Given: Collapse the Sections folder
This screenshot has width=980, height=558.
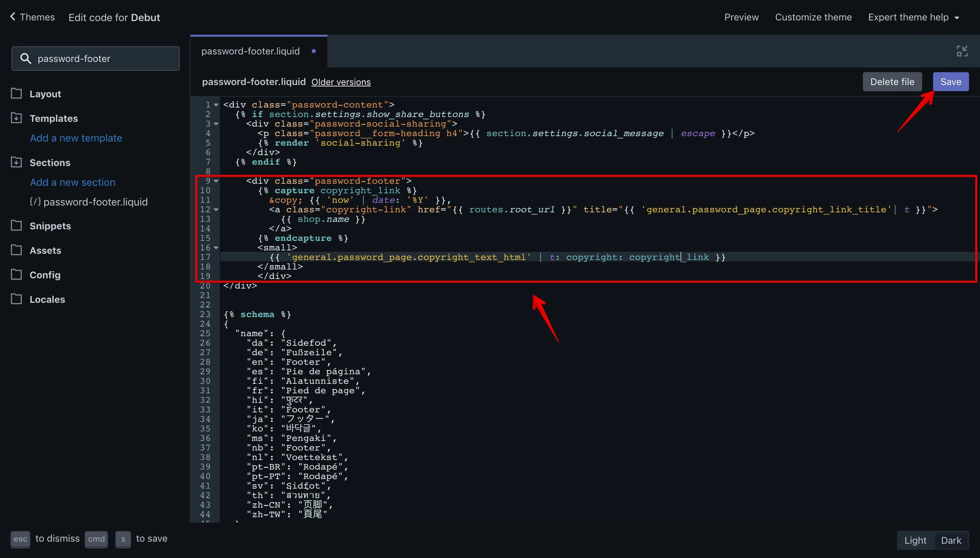Looking at the screenshot, I should point(50,163).
